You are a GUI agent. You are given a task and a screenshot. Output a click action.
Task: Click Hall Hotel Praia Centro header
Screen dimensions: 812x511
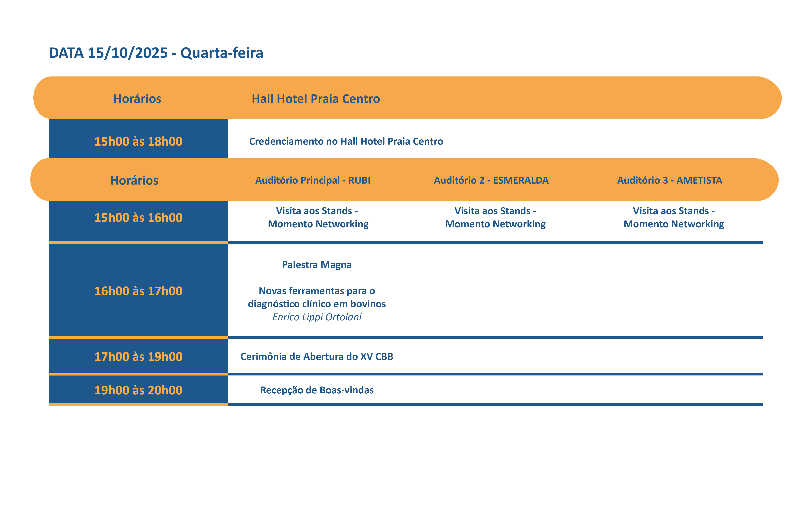(316, 99)
